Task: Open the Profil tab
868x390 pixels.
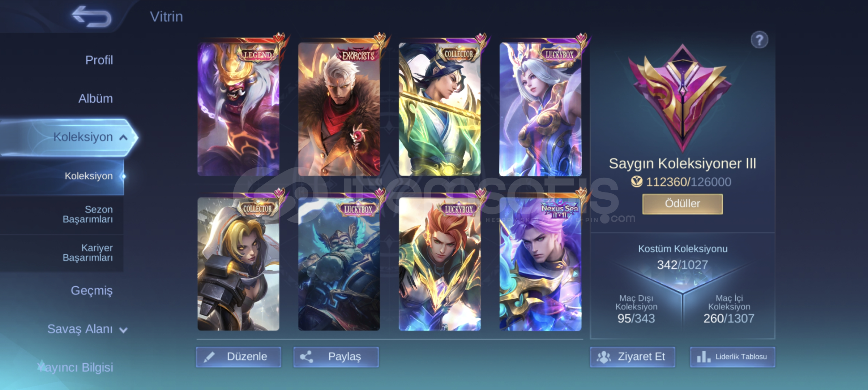Action: (99, 60)
